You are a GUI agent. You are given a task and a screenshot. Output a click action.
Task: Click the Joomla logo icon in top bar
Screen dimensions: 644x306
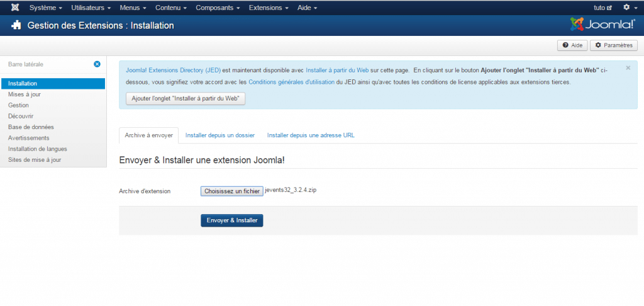pos(14,8)
